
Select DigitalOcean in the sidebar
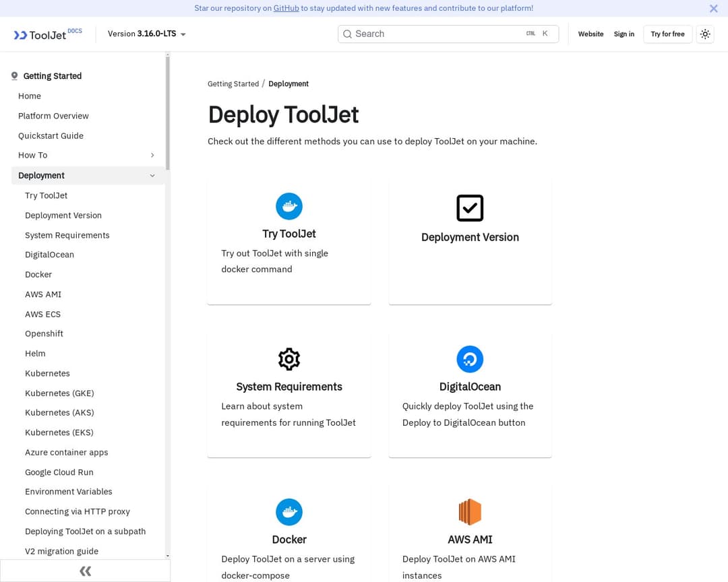pos(50,255)
